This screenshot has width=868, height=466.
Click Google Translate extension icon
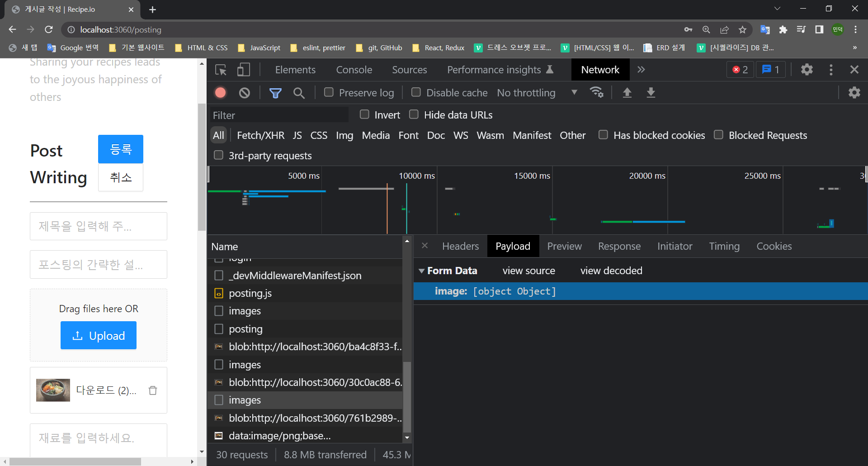click(765, 29)
